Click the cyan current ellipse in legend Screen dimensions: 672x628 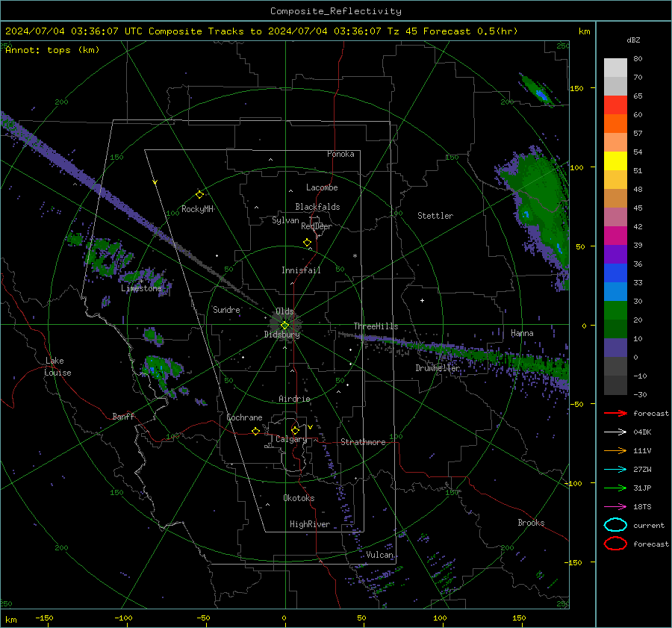point(615,525)
